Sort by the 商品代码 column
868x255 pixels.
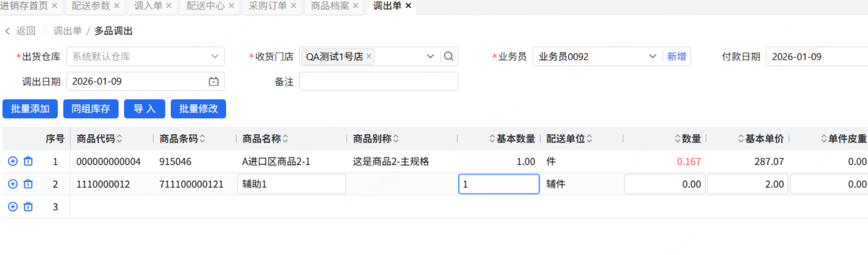(119, 139)
